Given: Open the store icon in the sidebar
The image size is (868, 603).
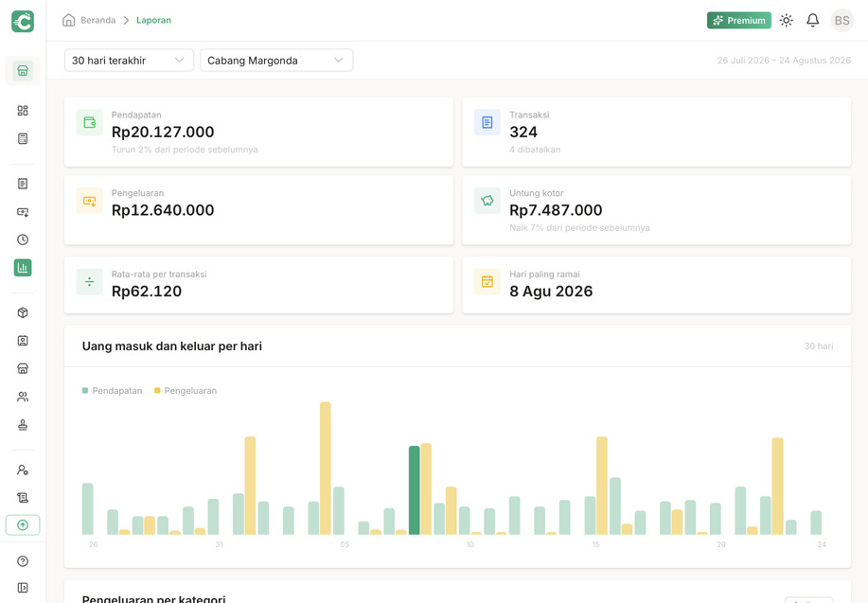Looking at the screenshot, I should (x=23, y=71).
